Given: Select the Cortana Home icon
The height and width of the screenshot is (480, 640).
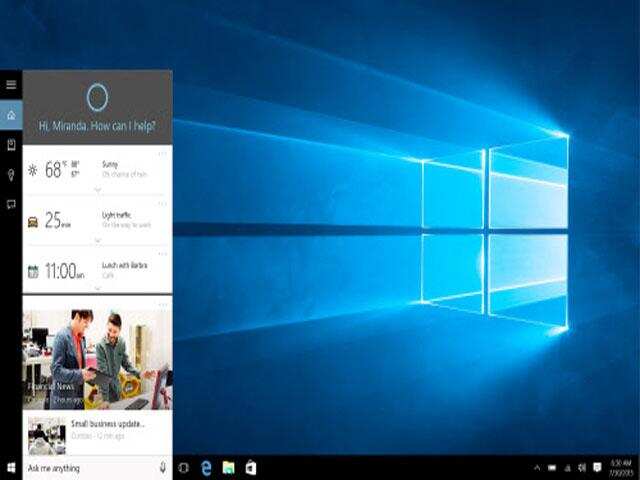Looking at the screenshot, I should 11,115.
